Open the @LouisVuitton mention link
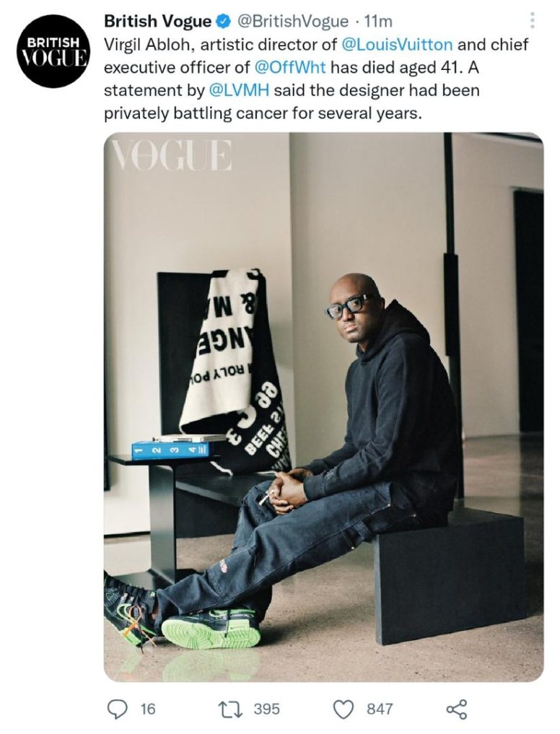Viewport: 560px width, 734px height. click(x=398, y=45)
